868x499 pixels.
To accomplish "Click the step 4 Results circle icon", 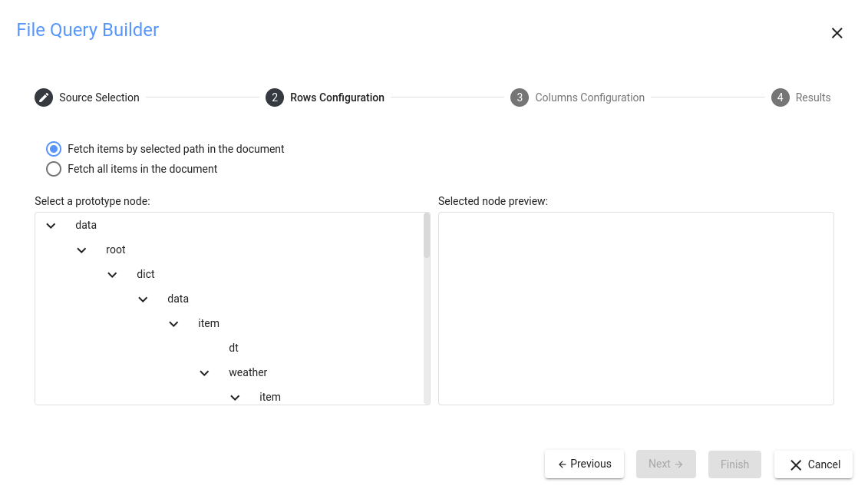I will [781, 97].
